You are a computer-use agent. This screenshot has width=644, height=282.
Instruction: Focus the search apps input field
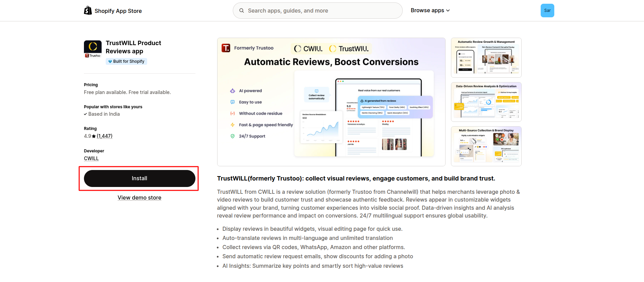coord(318,11)
